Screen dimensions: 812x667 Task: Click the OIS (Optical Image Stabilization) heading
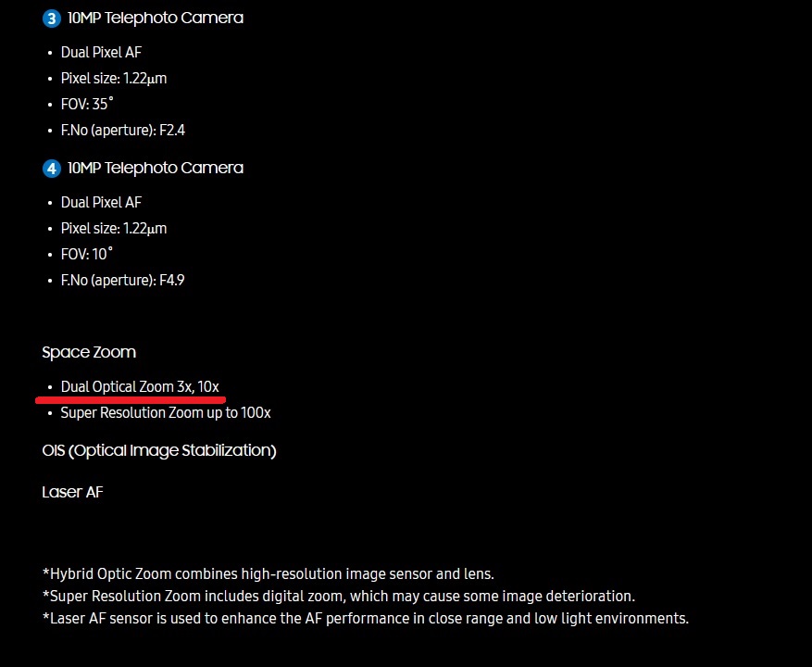tap(159, 450)
